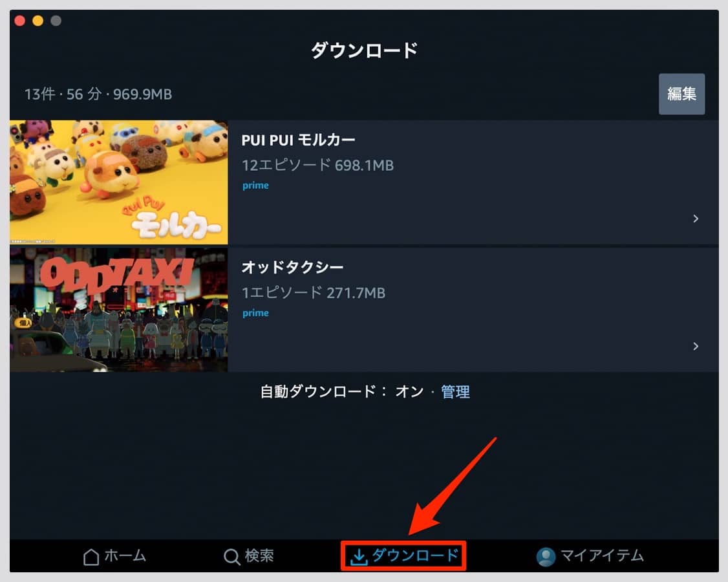
Task: Open the PUI PUI モルカー thumbnail
Action: 119,182
